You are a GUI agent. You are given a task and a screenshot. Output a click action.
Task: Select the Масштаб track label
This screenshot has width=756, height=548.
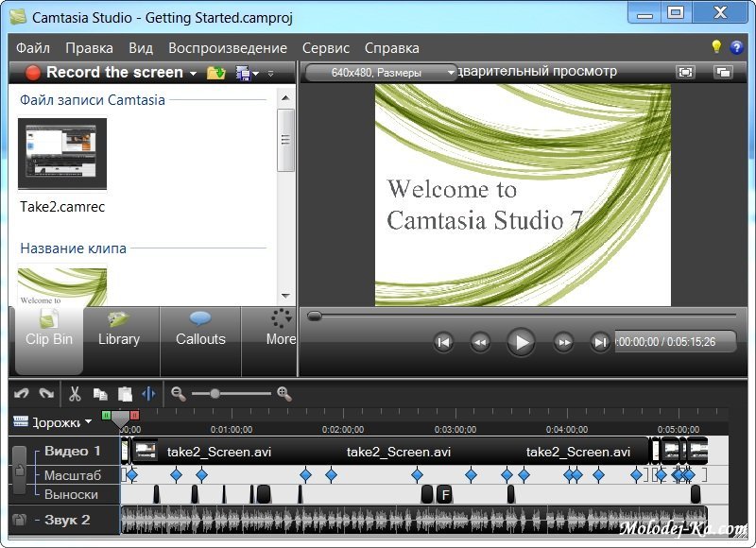(73, 475)
